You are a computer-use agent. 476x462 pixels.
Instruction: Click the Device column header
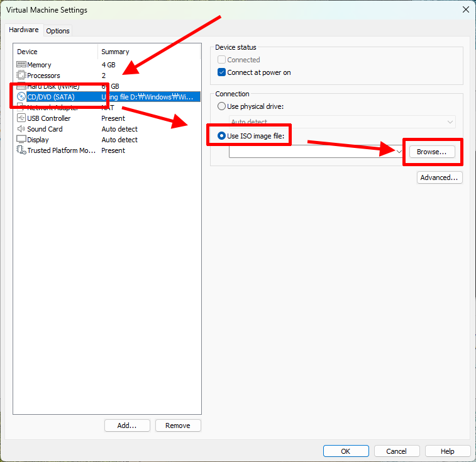(55, 52)
